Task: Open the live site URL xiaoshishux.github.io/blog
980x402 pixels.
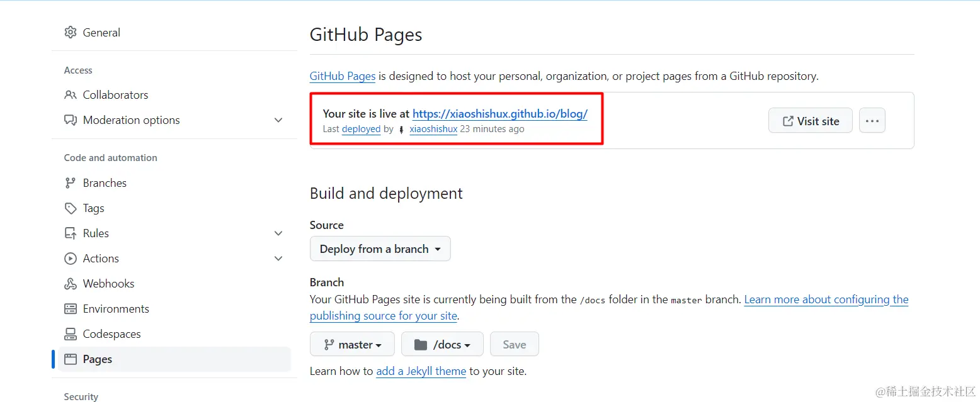Action: click(x=500, y=114)
